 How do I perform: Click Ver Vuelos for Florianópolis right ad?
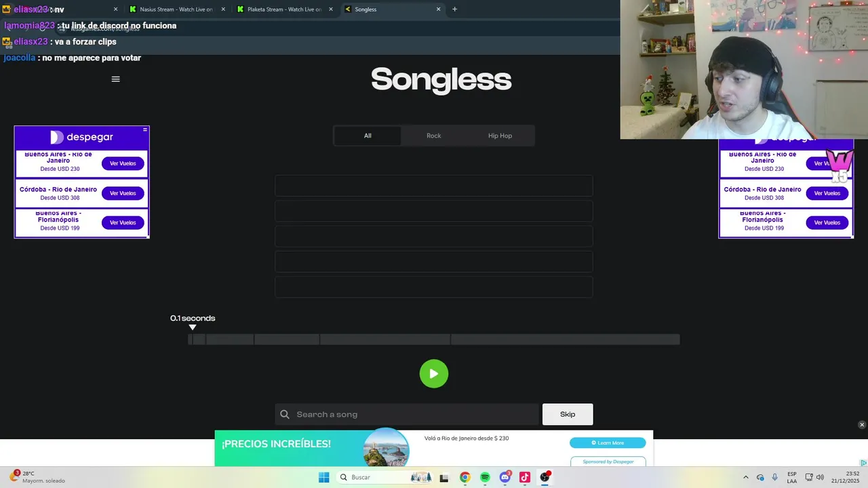tap(827, 222)
